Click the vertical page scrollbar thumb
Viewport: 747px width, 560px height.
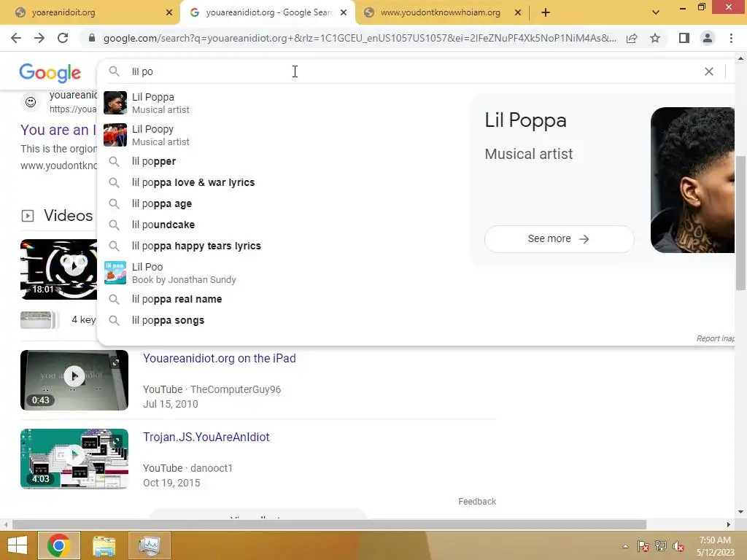[740, 223]
